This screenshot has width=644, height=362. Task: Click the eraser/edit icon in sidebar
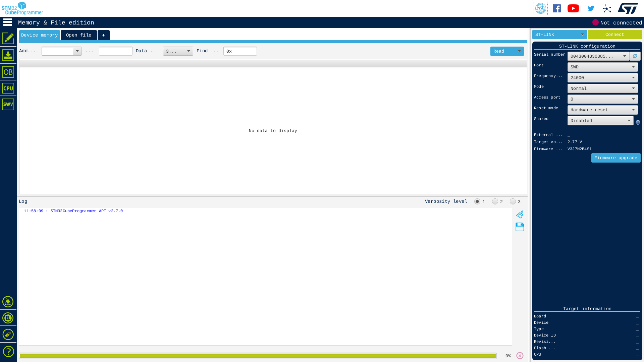point(8,39)
